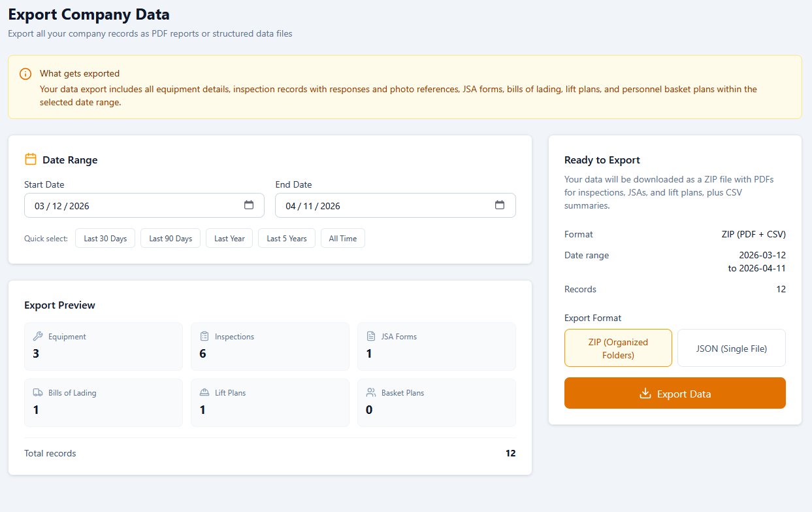Click the Inspections clipboard icon
This screenshot has height=512, width=812.
(x=203, y=335)
